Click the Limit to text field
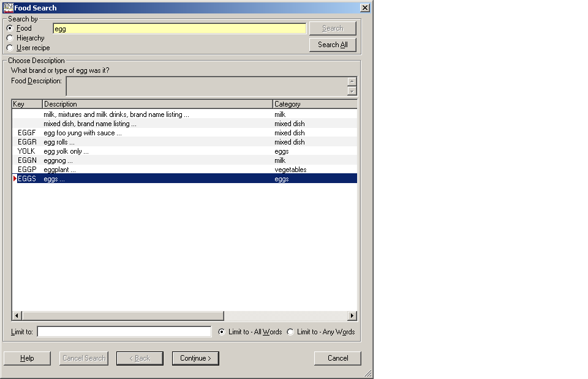Viewport: 588px width, 379px height. coord(124,331)
